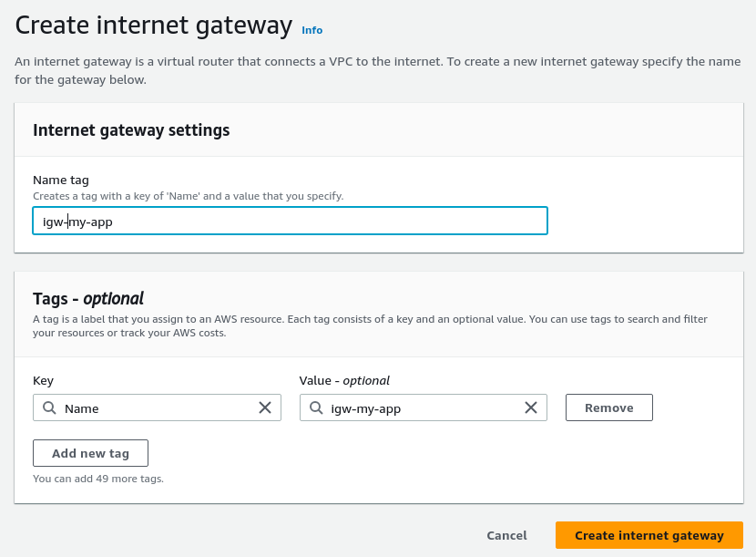Image resolution: width=756 pixels, height=557 pixels.
Task: Click inside the Key field containing Name
Action: 155,407
